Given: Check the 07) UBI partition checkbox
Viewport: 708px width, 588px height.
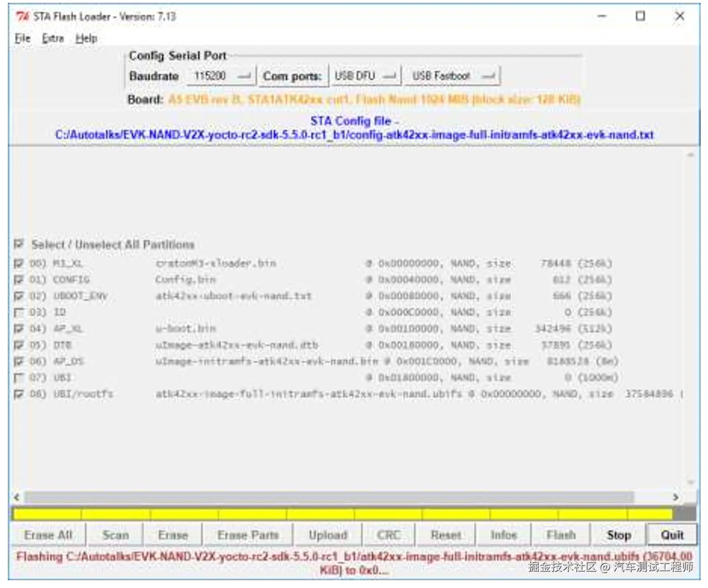Looking at the screenshot, I should (x=19, y=378).
